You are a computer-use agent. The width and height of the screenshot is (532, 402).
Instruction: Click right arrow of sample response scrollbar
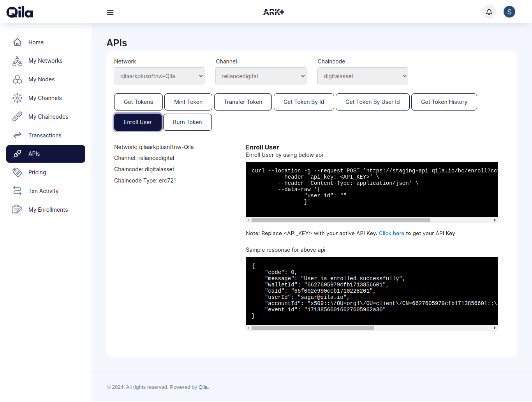point(495,328)
